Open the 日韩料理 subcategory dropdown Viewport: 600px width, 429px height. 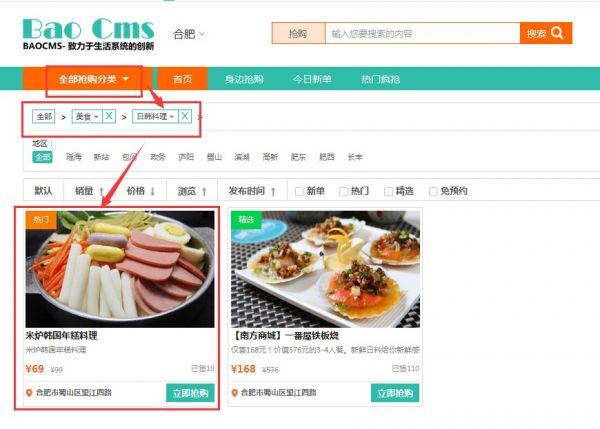pyautogui.click(x=155, y=116)
